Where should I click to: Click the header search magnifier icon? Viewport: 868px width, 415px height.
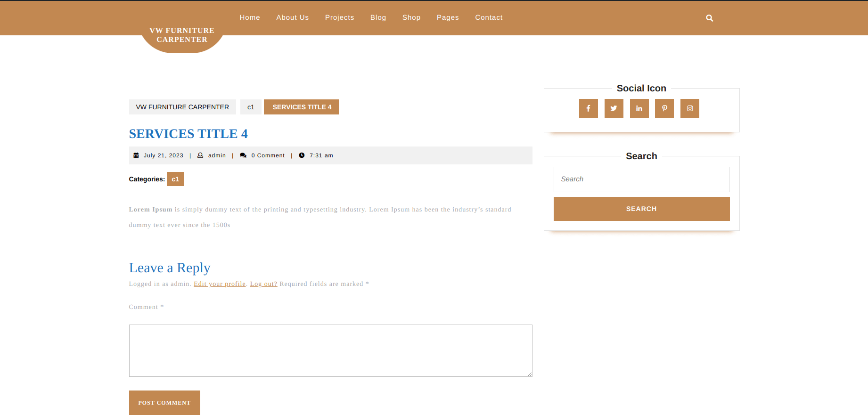[709, 18]
